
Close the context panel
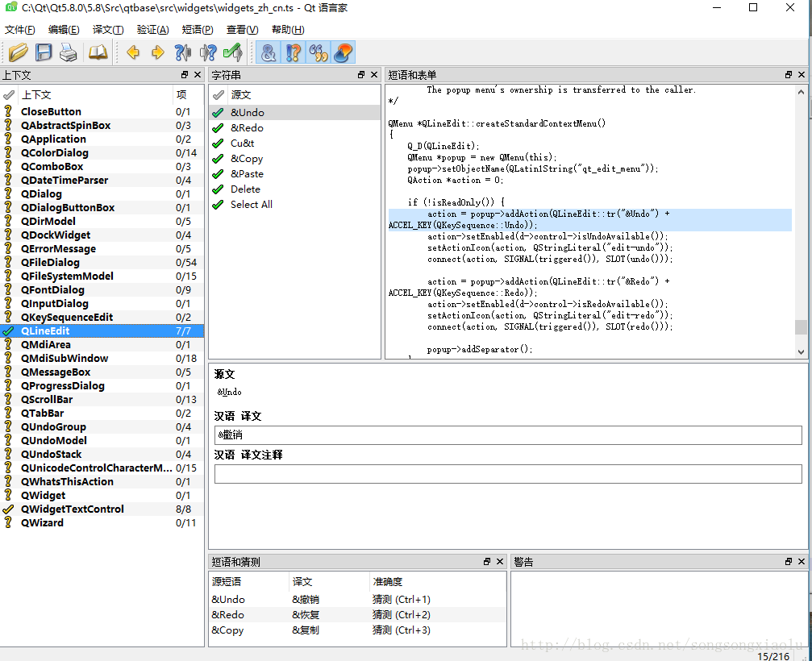tap(198, 74)
